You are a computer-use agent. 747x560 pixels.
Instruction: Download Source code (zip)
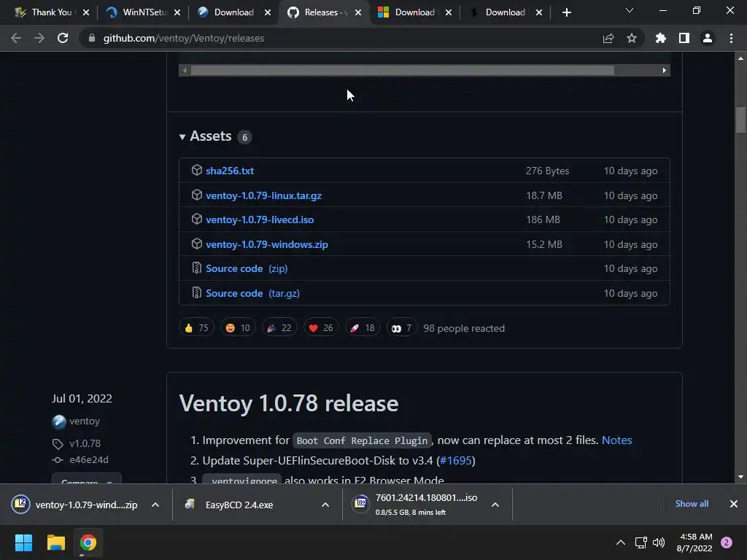point(247,268)
